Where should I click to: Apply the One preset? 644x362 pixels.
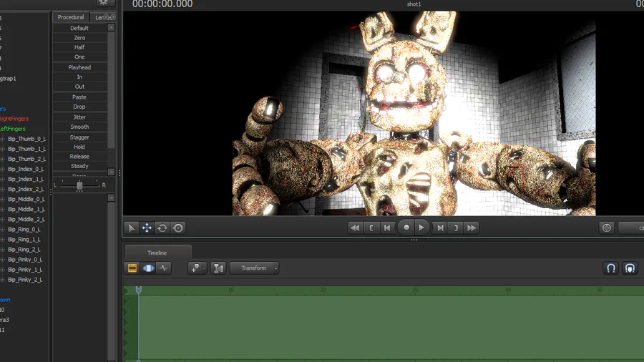(79, 57)
